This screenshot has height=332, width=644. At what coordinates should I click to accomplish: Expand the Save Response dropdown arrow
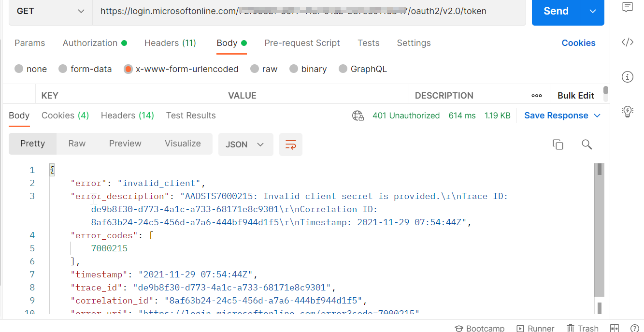(x=597, y=115)
